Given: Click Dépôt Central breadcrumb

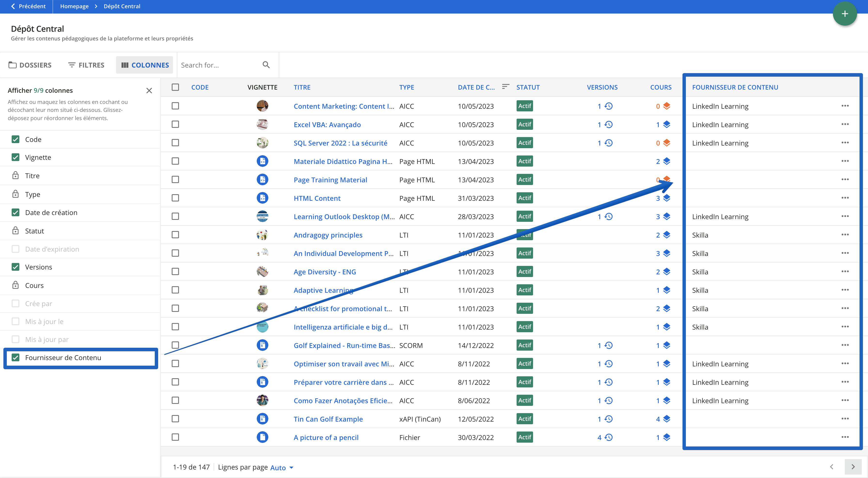Looking at the screenshot, I should point(122,6).
